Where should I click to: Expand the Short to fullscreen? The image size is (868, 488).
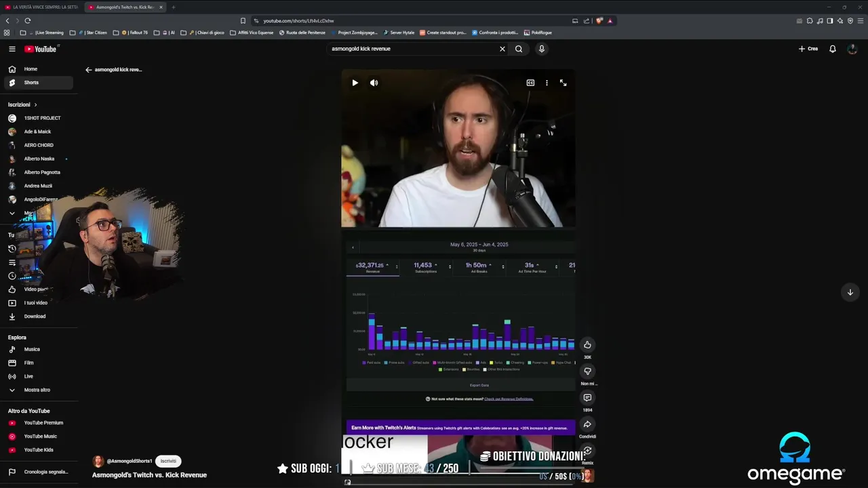pyautogui.click(x=563, y=83)
